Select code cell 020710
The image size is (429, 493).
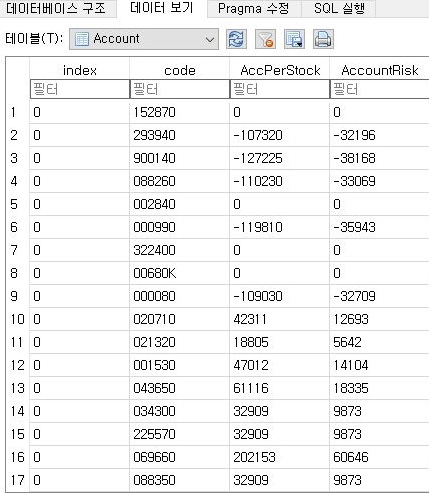pos(179,319)
